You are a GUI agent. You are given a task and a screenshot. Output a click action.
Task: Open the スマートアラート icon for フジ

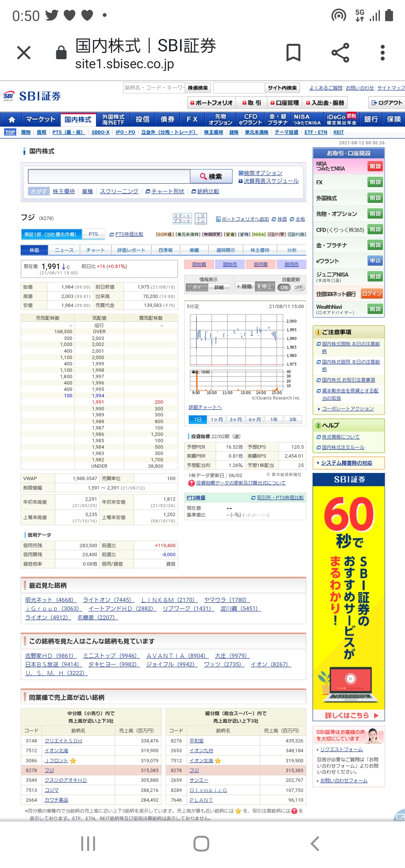[x=182, y=218]
